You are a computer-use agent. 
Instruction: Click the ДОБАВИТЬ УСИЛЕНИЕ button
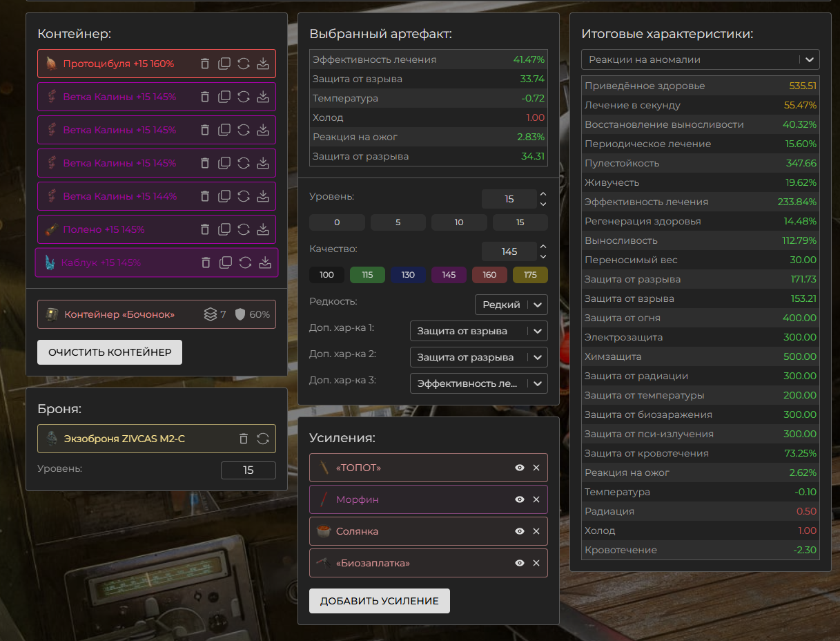click(379, 601)
